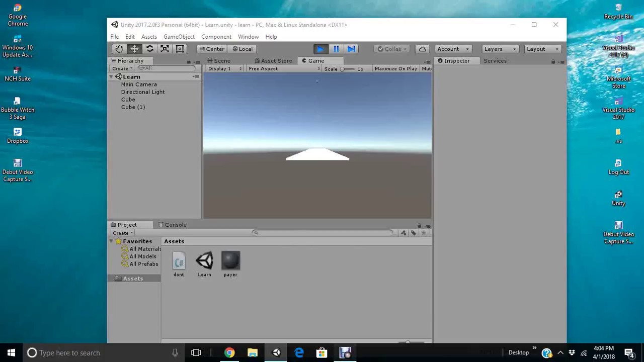Select Cube (1) in Hierarchy
The image size is (644, 362).
(133, 107)
